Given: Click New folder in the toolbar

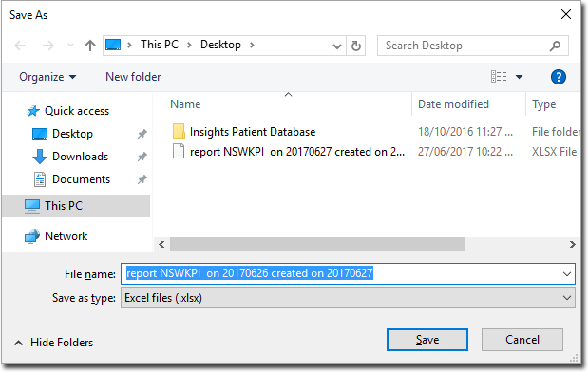Looking at the screenshot, I should pyautogui.click(x=133, y=77).
